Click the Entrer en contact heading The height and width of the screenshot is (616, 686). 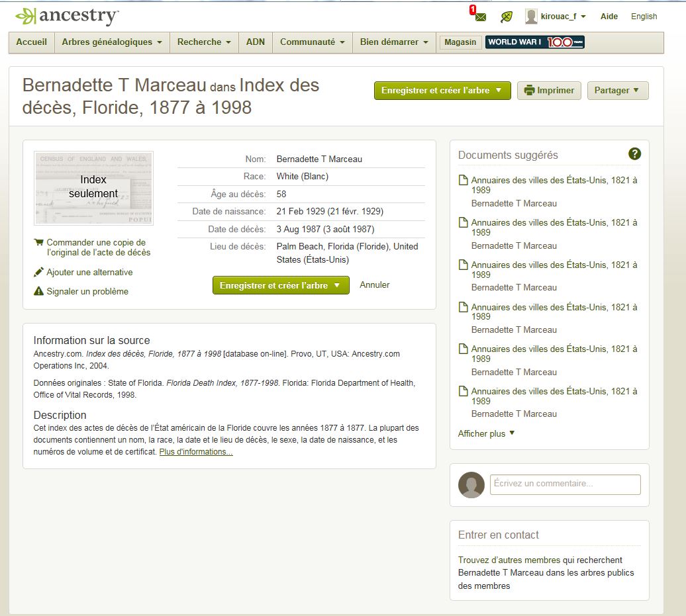coord(499,535)
